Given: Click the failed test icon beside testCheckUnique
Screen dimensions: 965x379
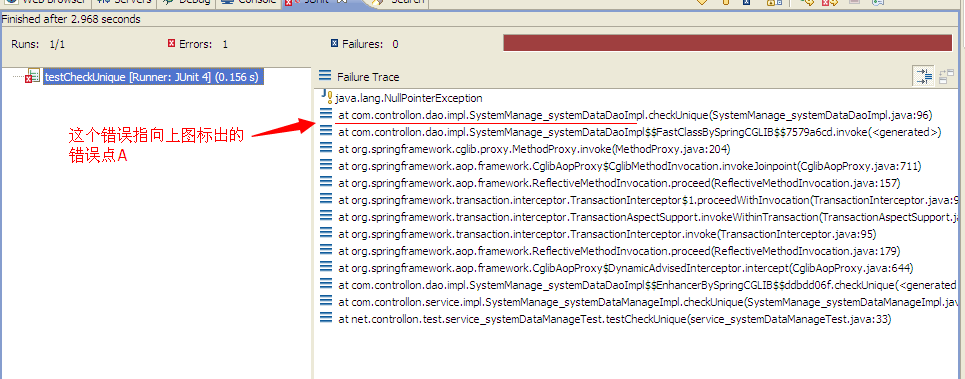Looking at the screenshot, I should [33, 77].
